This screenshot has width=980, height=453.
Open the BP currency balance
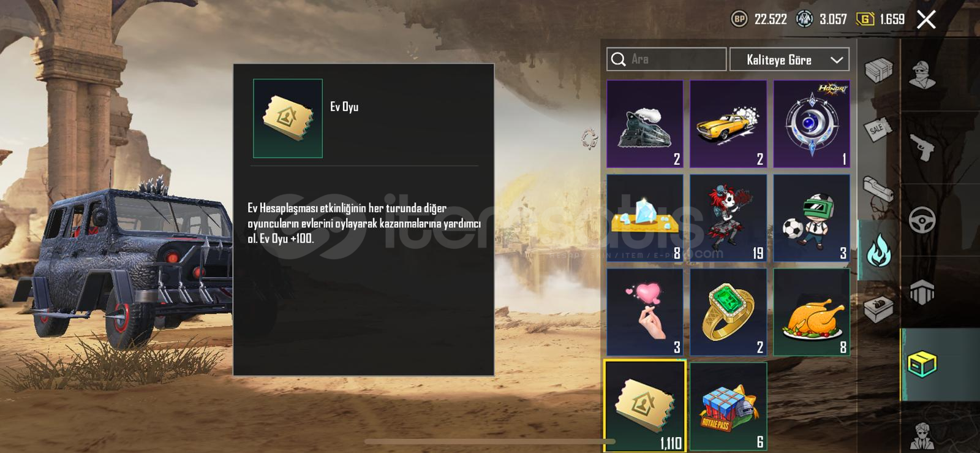click(759, 19)
